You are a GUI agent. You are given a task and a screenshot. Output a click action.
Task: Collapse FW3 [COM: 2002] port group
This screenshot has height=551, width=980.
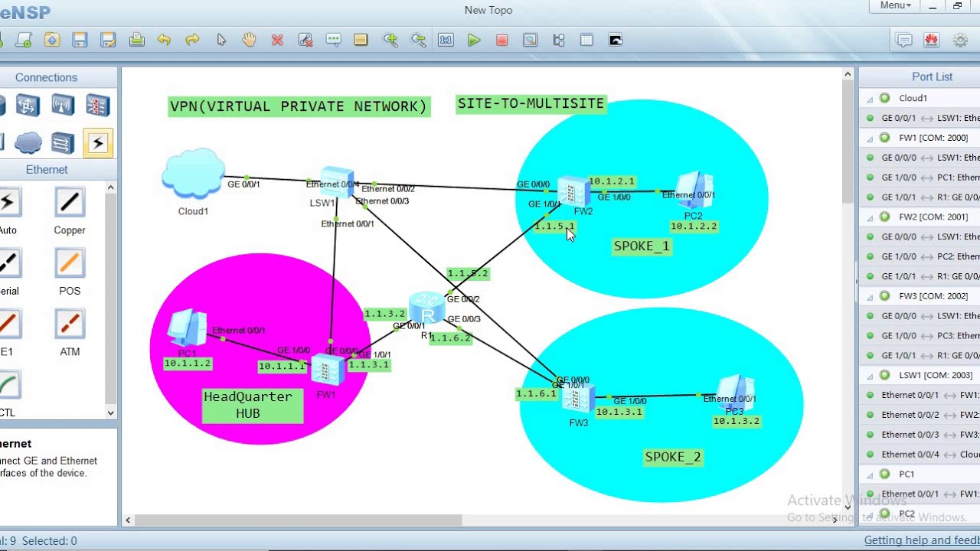870,297
